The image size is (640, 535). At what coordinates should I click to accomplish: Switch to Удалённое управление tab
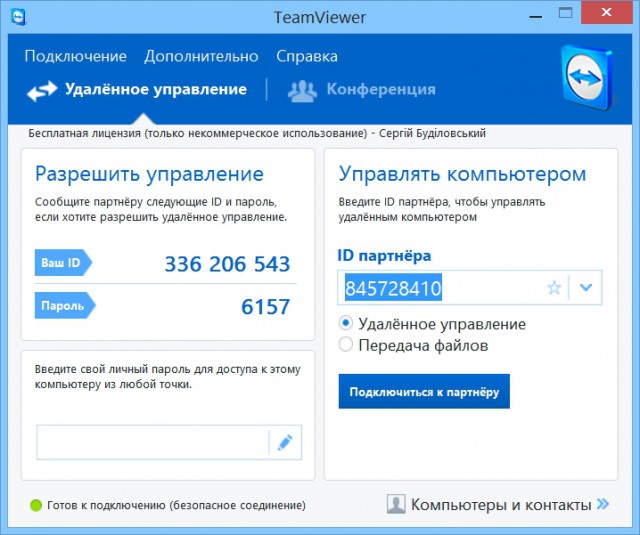tap(137, 90)
